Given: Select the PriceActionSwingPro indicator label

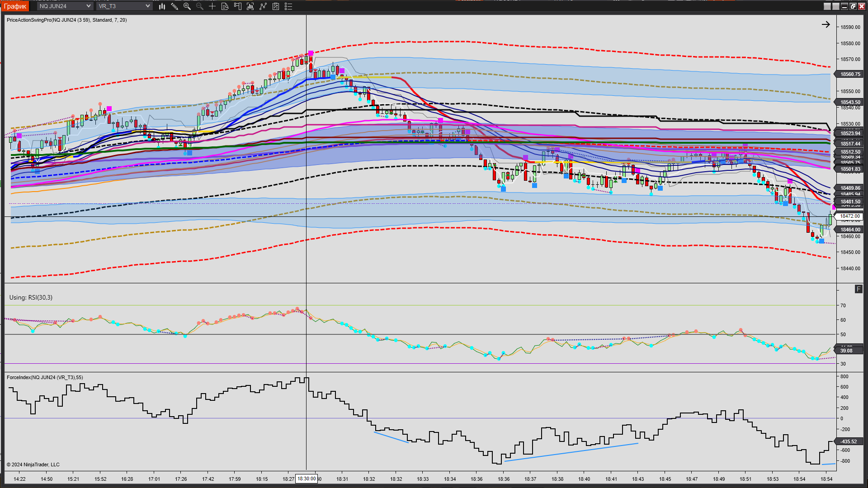Looking at the screenshot, I should coord(67,20).
